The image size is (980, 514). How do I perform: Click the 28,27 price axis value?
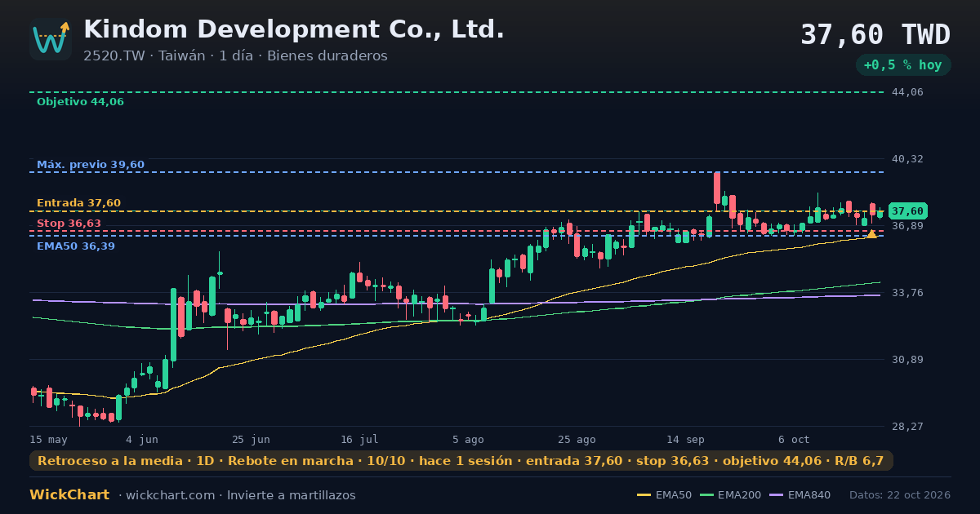click(x=907, y=427)
